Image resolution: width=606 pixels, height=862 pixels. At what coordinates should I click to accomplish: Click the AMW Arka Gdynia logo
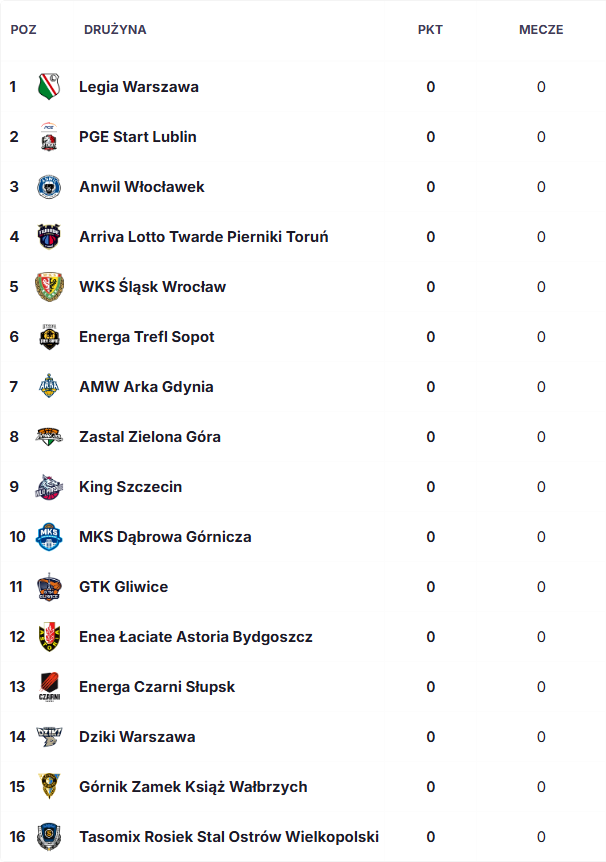49,386
